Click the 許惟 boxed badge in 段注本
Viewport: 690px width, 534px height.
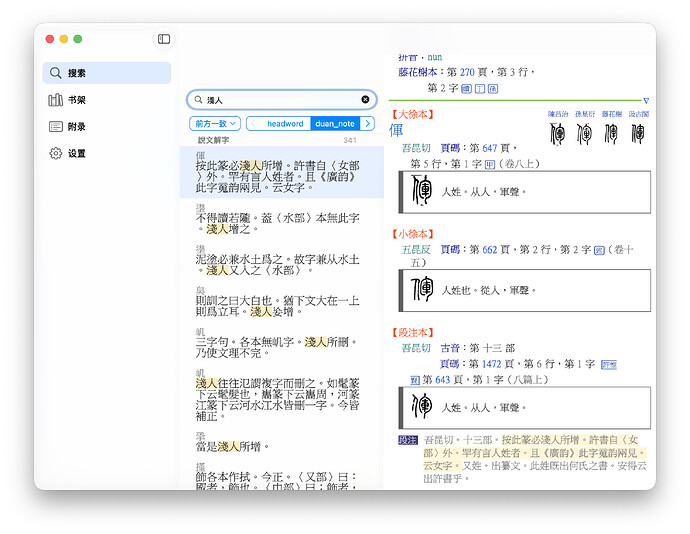coord(609,365)
